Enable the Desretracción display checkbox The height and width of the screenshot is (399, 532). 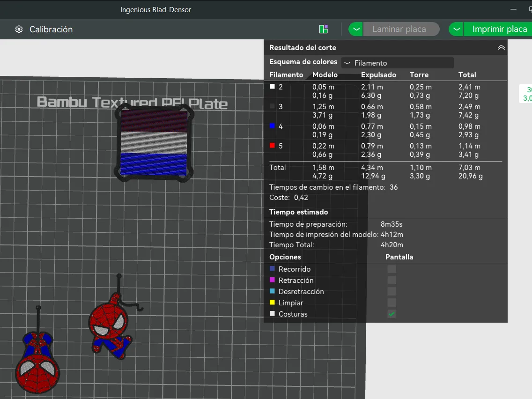tap(392, 291)
